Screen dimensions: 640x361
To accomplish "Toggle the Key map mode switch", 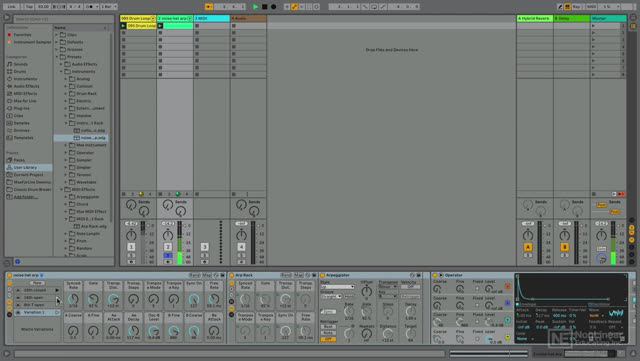I will click(577, 7).
